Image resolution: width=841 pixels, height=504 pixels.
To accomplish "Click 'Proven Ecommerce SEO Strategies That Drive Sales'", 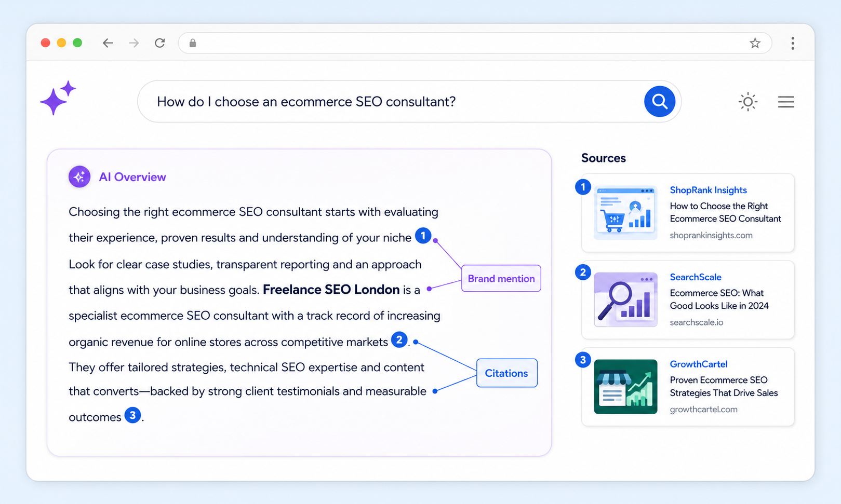I will point(724,386).
